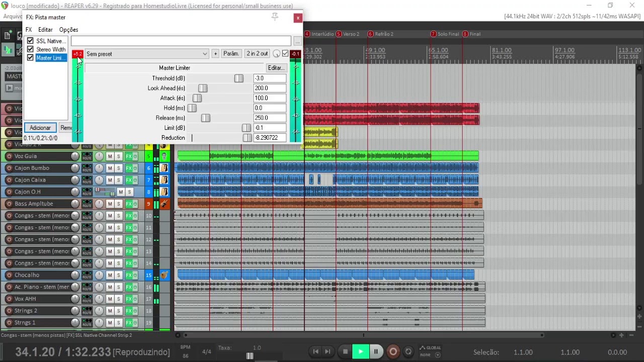Click the plus preset button

point(215,54)
